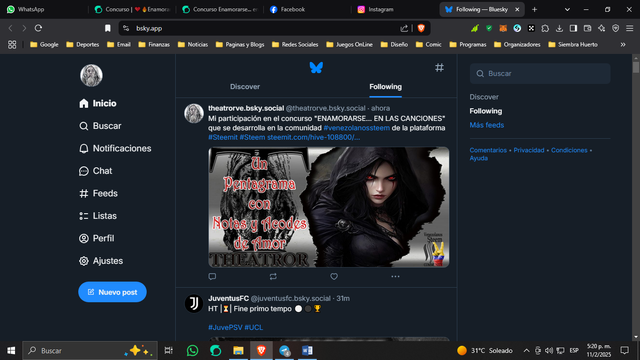
Task: Open the #Steemit hashtag link
Action: (223, 138)
